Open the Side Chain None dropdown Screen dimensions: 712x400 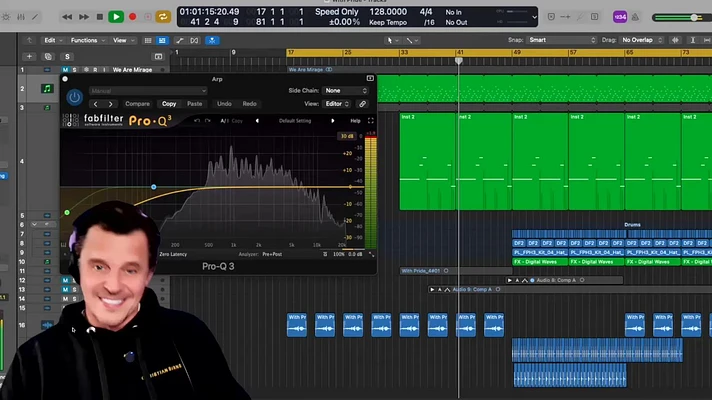(345, 91)
